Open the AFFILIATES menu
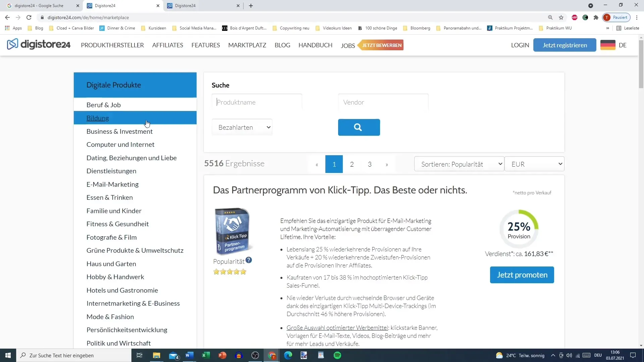This screenshot has height=362, width=644. (168, 45)
